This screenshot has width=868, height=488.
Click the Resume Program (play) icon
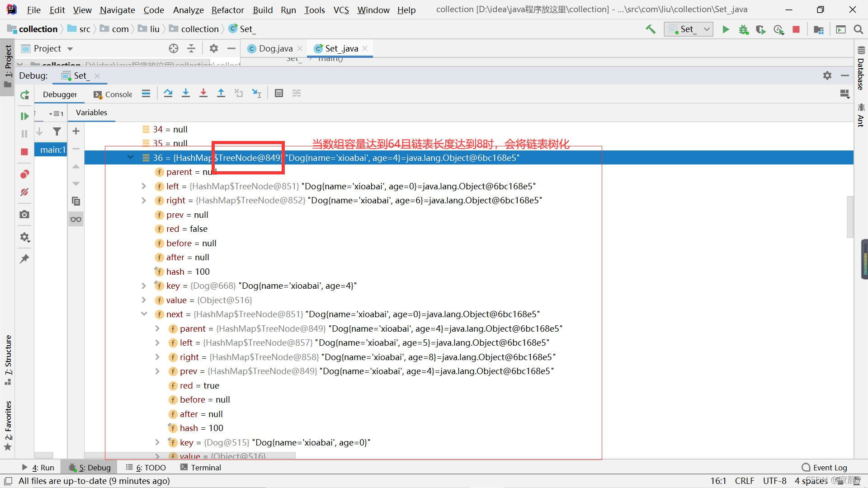[x=24, y=116]
